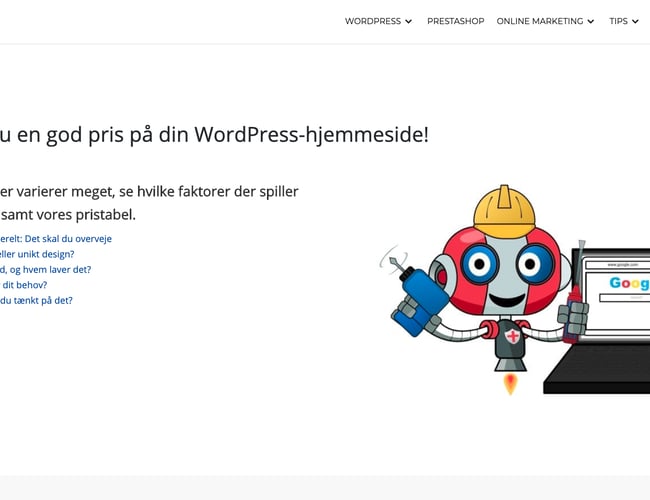
Task: Expand the Online Marketing dropdown chevron
Action: [591, 22]
